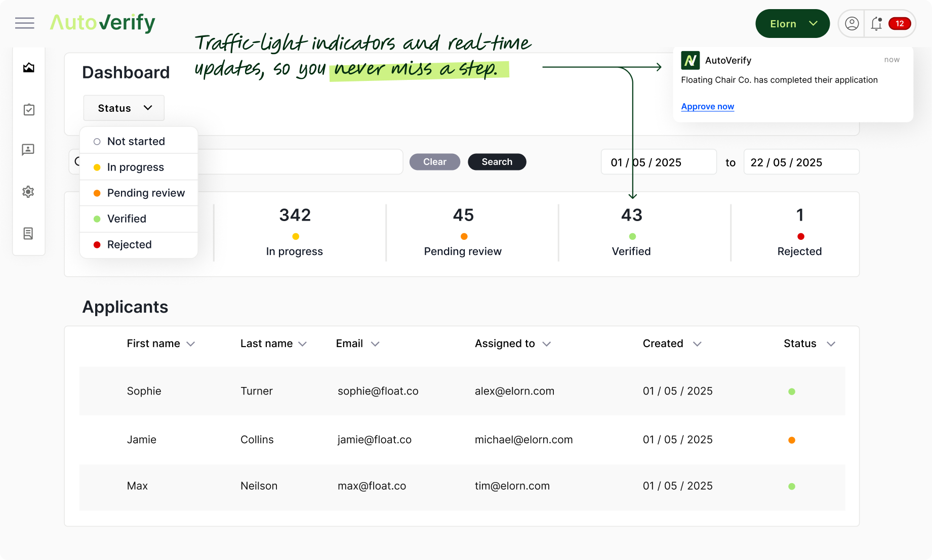Click the Approve now link
The width and height of the screenshot is (932, 560).
pyautogui.click(x=707, y=106)
